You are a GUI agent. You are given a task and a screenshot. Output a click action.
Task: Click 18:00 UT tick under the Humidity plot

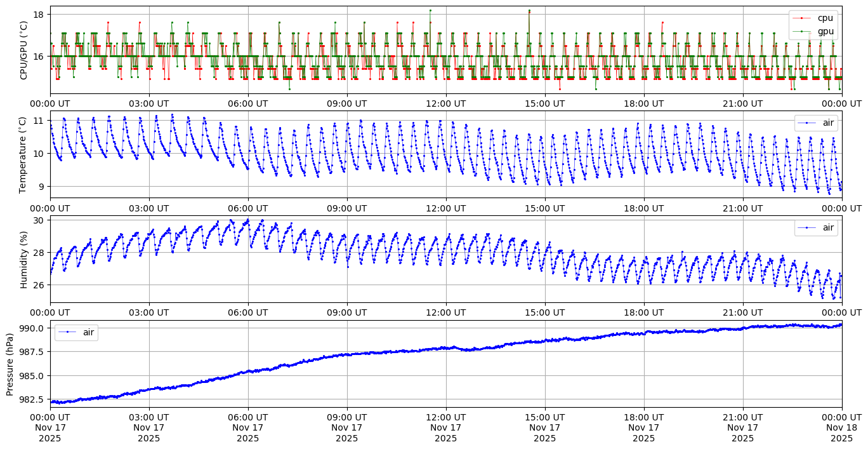point(643,312)
